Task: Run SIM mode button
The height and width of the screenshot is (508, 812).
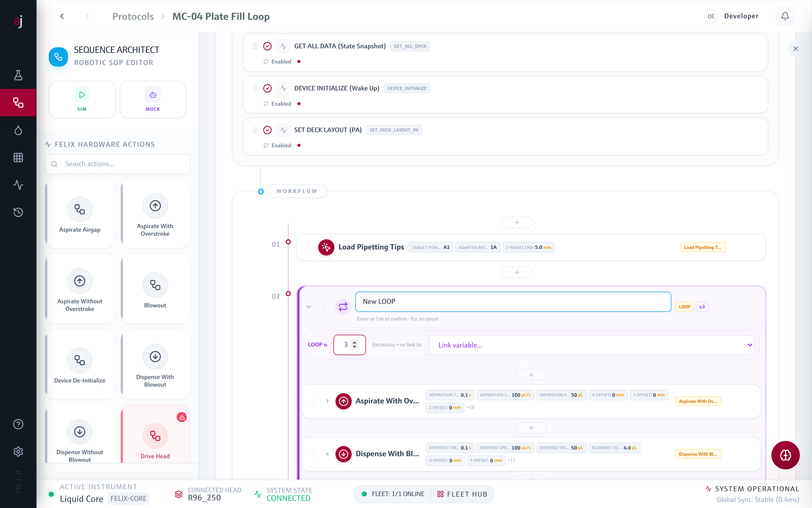Action: (x=82, y=100)
